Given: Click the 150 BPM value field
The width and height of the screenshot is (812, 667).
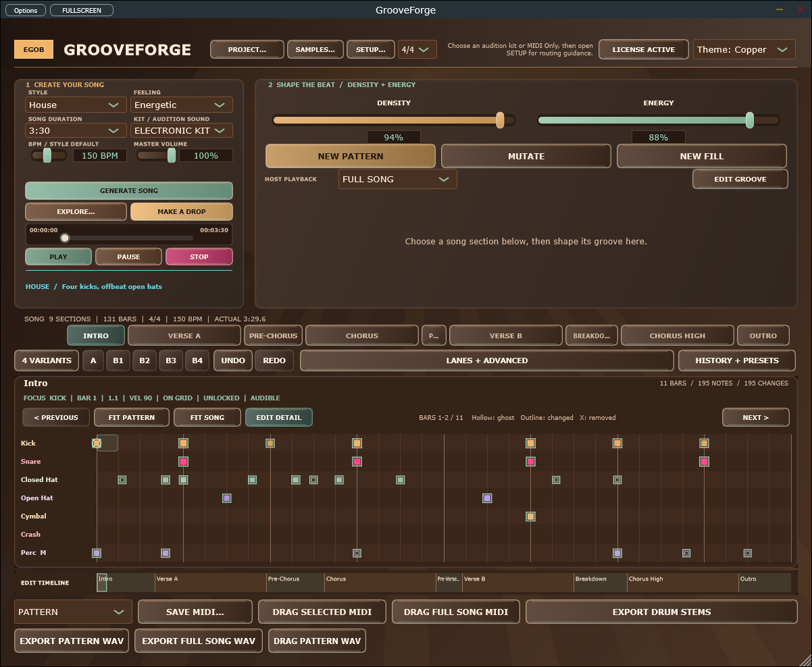Looking at the screenshot, I should coord(100,155).
